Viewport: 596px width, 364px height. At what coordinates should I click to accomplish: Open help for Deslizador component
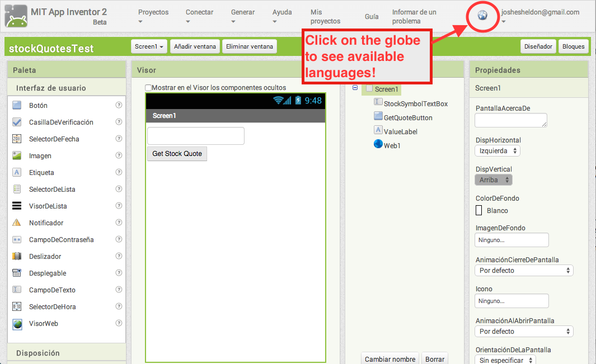(119, 256)
